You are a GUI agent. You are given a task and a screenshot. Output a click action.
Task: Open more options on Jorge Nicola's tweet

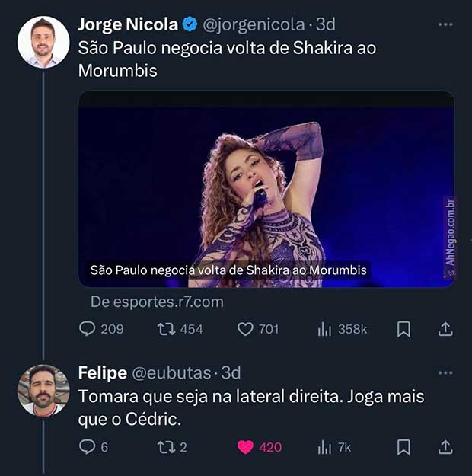coord(445,24)
